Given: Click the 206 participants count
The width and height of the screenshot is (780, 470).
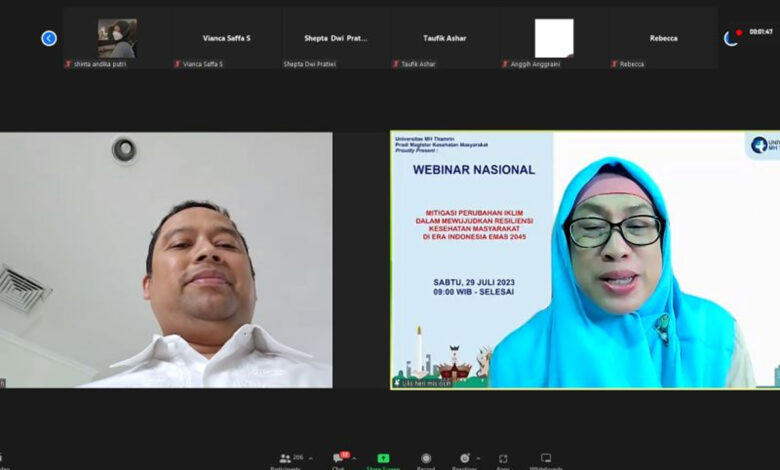Looking at the screenshot, I should coord(298,458).
